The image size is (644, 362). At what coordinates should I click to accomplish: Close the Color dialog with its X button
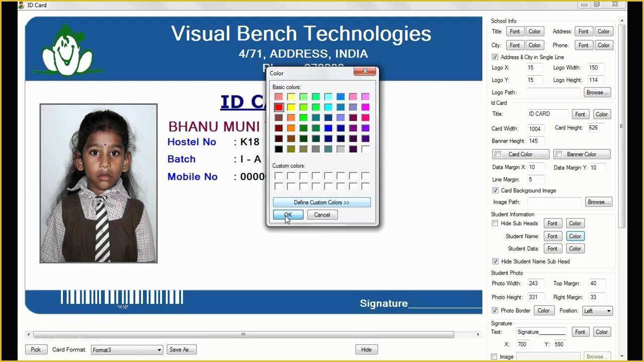(x=365, y=71)
